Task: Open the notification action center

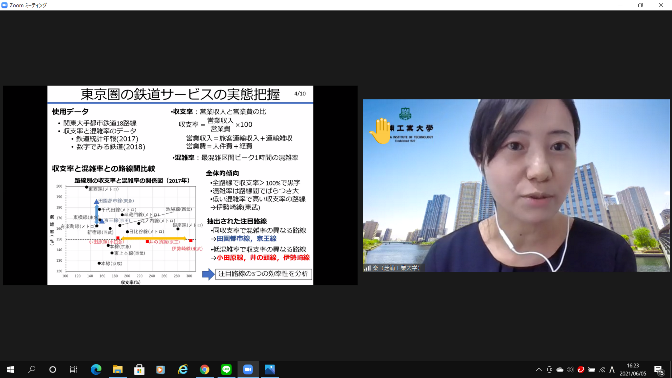Action: click(659, 370)
